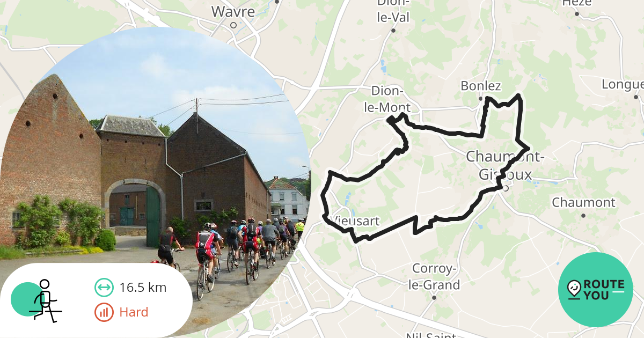
Task: Click the Wavre city label
Action: pyautogui.click(x=233, y=11)
